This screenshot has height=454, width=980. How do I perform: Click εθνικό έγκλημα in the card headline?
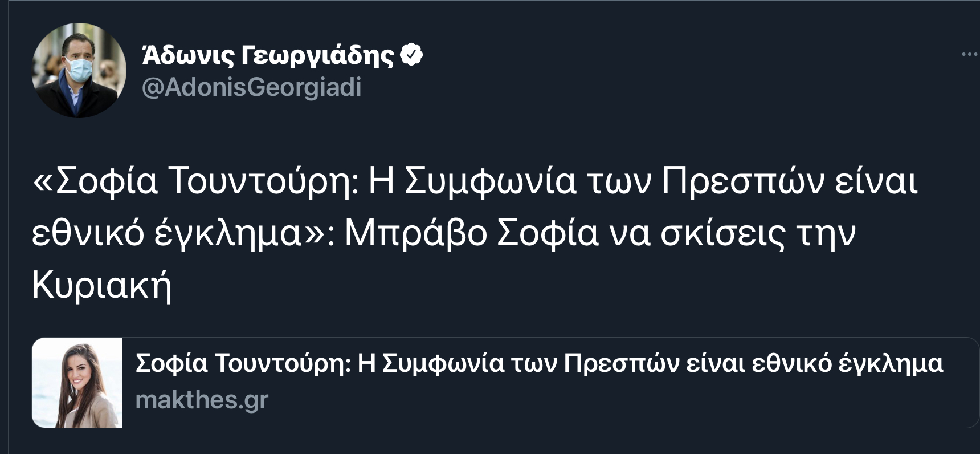pyautogui.click(x=847, y=363)
